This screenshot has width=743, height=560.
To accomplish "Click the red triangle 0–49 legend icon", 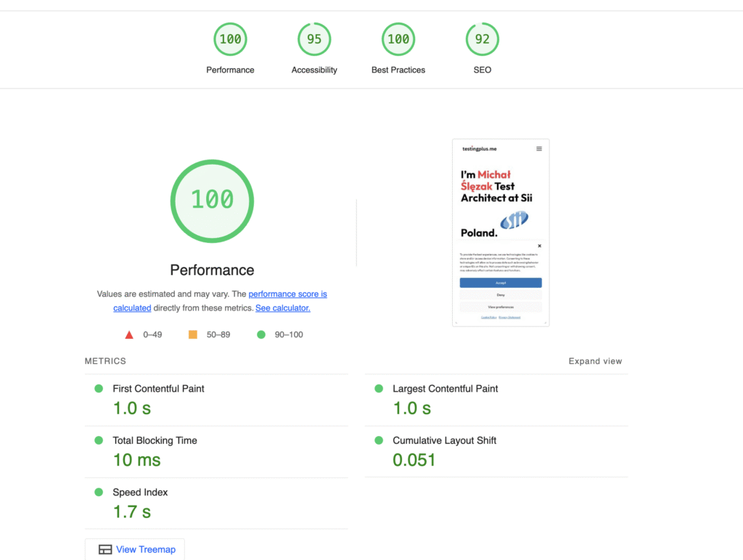I will (x=129, y=334).
